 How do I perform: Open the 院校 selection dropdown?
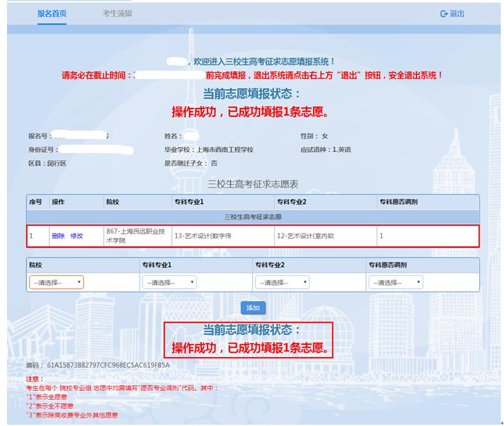click(56, 282)
